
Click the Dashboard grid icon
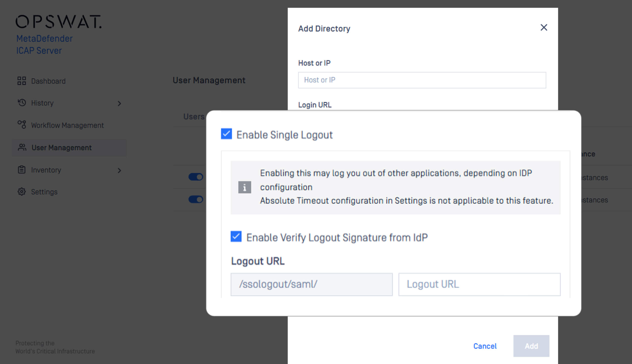point(21,81)
